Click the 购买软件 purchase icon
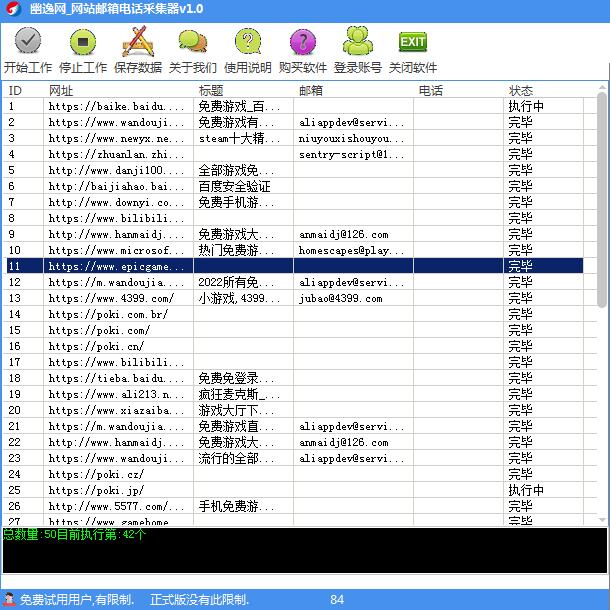Image resolution: width=610 pixels, height=610 pixels. (302, 42)
